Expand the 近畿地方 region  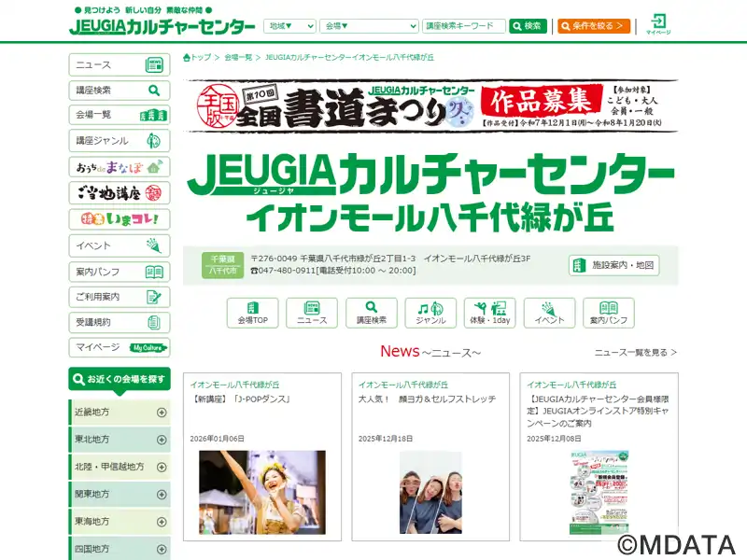120,412
